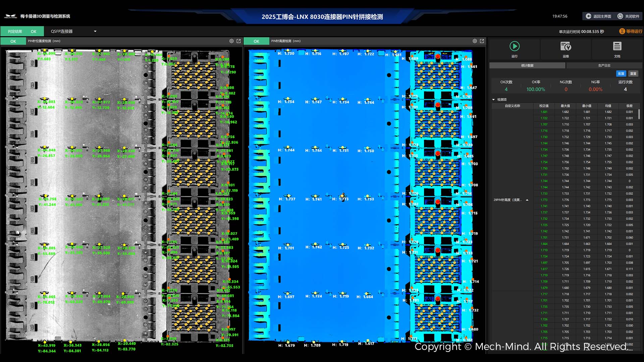Viewport: 644px width, 362px height.
Task: Click the 关闭软件 button label
Action: click(x=632, y=16)
